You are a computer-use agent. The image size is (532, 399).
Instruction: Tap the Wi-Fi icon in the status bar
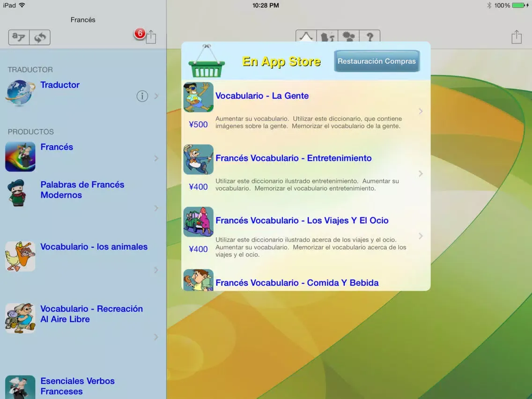click(x=22, y=5)
